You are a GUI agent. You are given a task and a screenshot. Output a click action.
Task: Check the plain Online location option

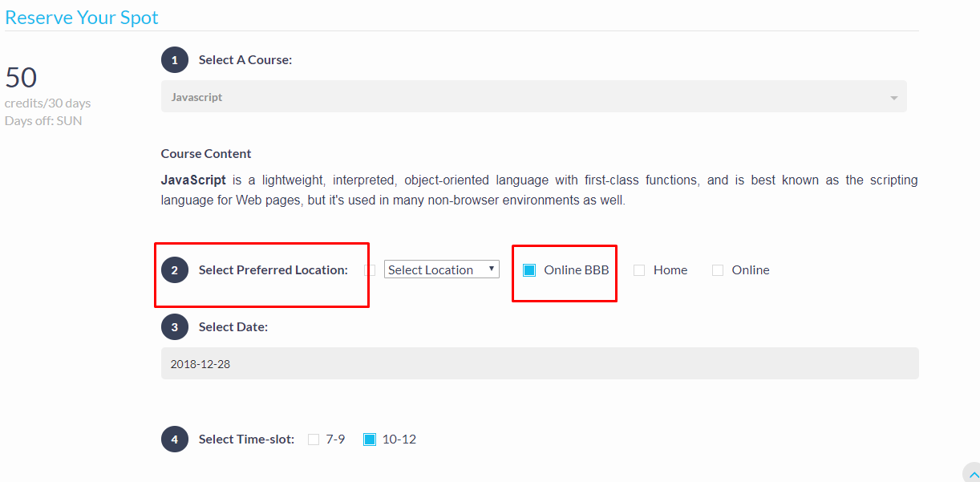tap(718, 270)
